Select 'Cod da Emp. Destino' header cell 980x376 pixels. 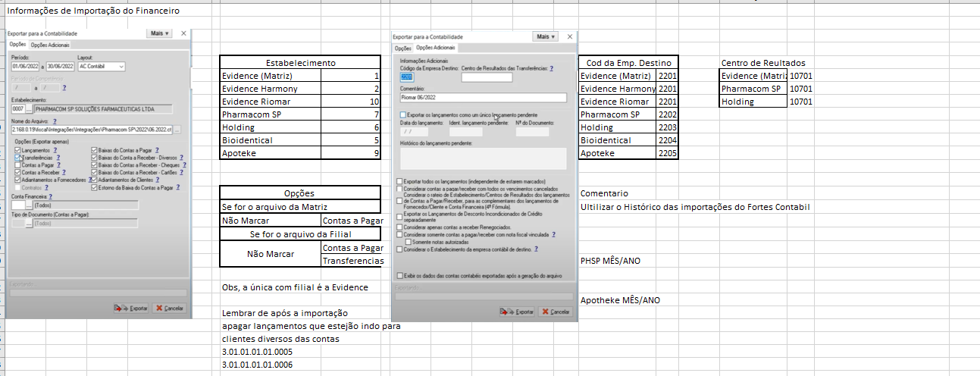(x=629, y=63)
